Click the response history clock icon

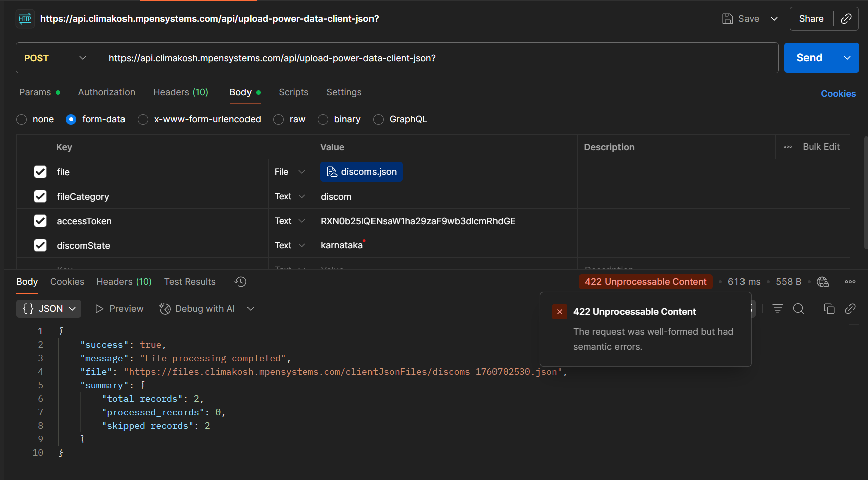[240, 282]
